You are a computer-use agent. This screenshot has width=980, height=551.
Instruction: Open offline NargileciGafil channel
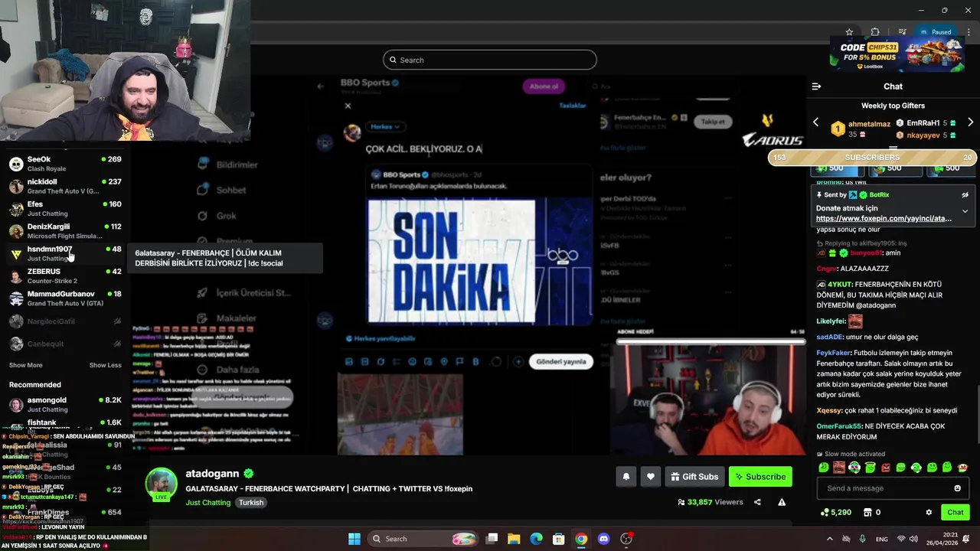pyautogui.click(x=65, y=321)
